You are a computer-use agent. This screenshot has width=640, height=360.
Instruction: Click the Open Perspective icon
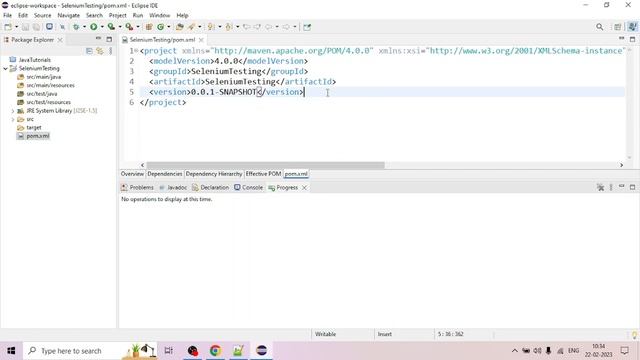click(x=618, y=27)
